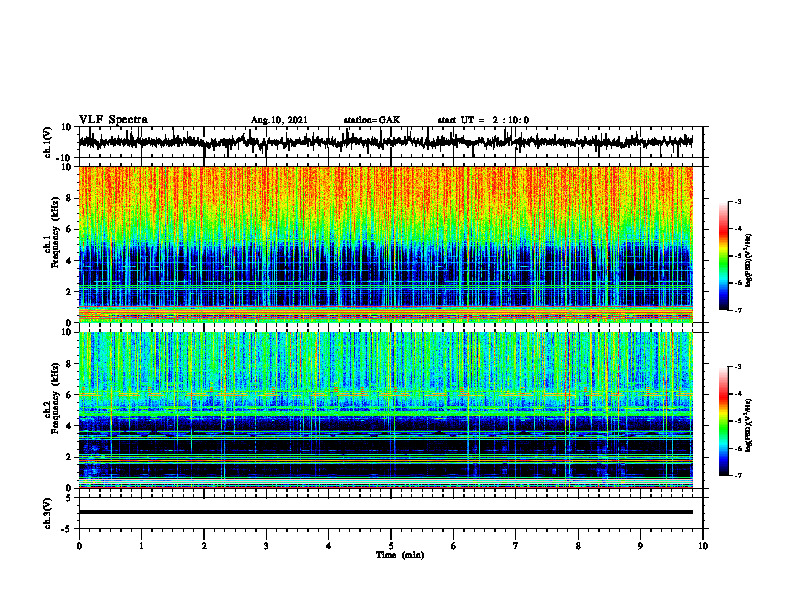The height and width of the screenshot is (612, 792).
Task: Click the -3 tick on the ch.1 color bar
Action: 738,201
